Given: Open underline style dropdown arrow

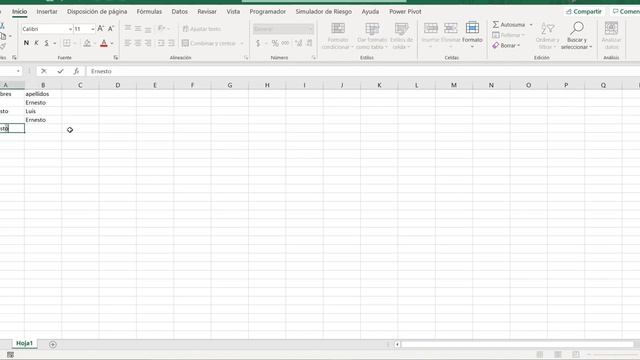Looking at the screenshot, I should point(54,43).
